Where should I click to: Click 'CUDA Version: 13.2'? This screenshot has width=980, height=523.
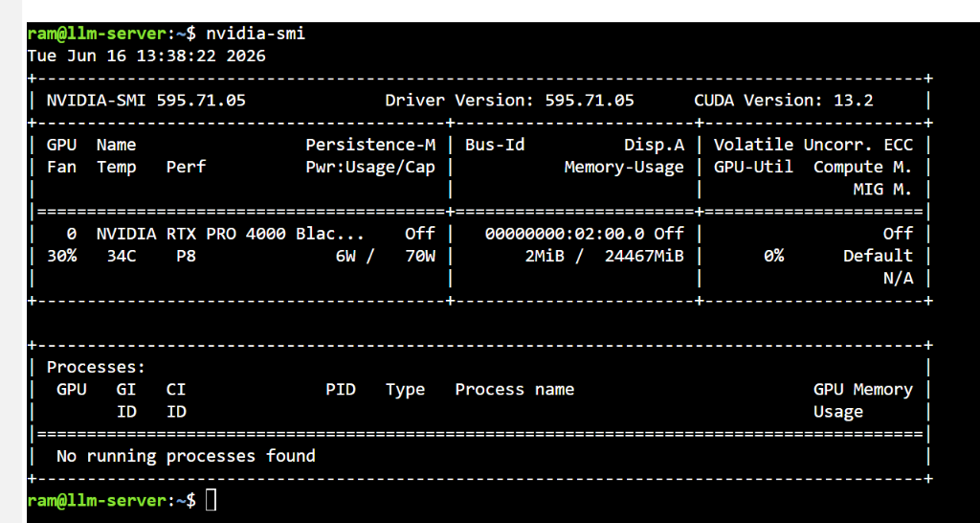point(784,100)
